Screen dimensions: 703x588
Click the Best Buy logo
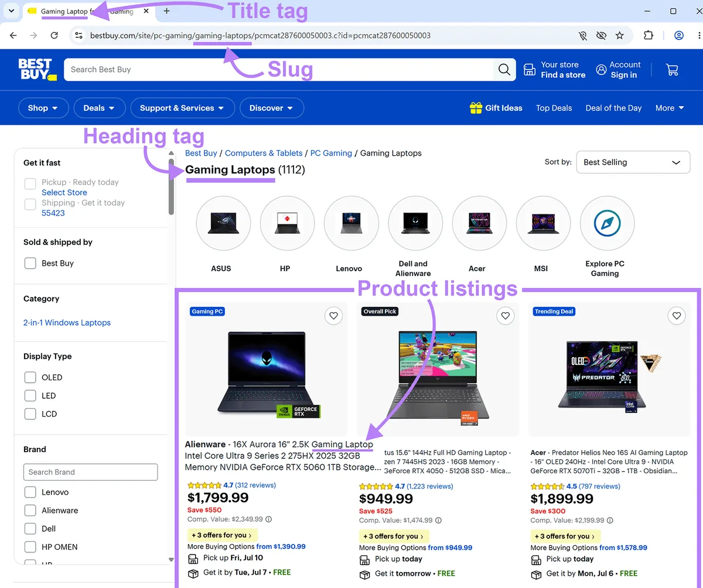pos(37,69)
